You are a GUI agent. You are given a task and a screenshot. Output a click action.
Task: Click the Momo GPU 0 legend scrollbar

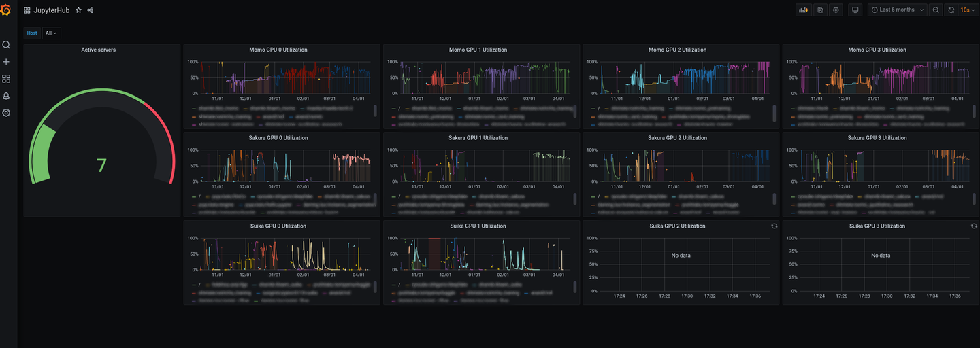point(375,111)
